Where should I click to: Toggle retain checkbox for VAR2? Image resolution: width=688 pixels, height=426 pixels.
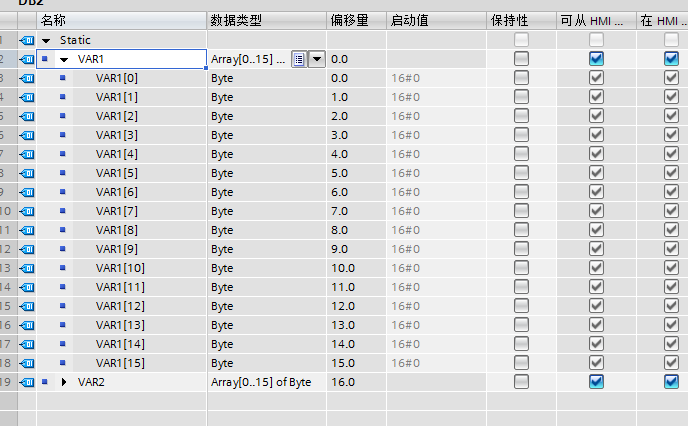[x=521, y=382]
